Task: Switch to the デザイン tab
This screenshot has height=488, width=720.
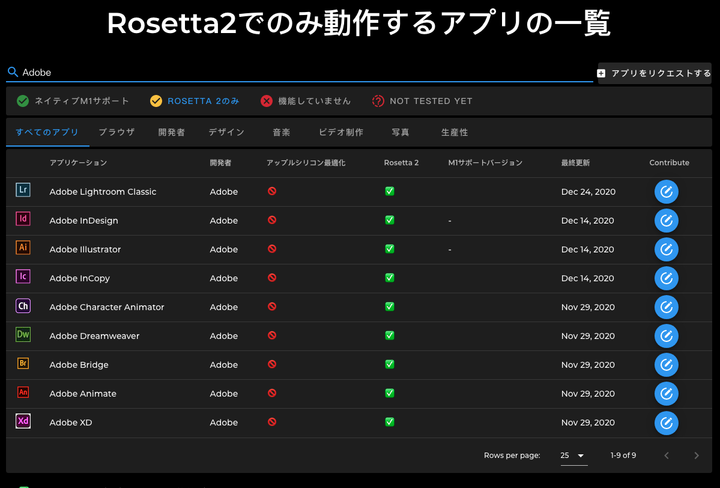Action: [x=226, y=132]
